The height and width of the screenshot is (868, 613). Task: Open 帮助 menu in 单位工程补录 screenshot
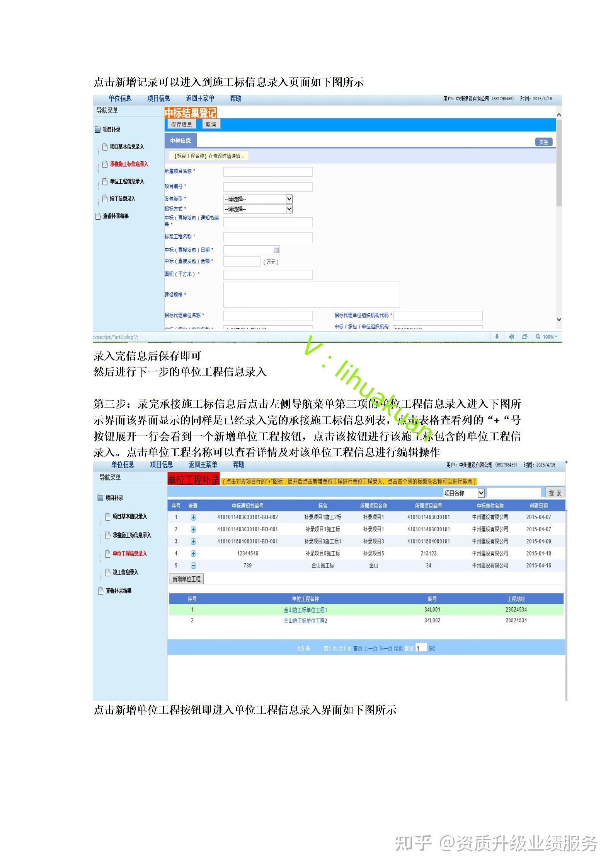click(x=239, y=465)
